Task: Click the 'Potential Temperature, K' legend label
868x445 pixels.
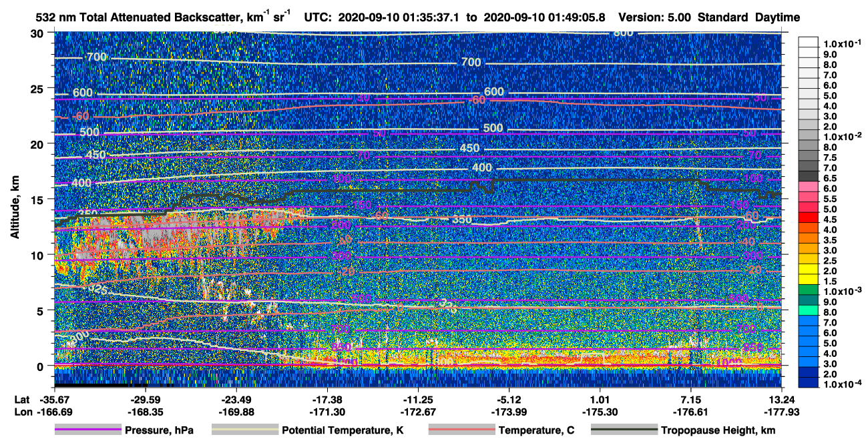Action: pyautogui.click(x=343, y=430)
